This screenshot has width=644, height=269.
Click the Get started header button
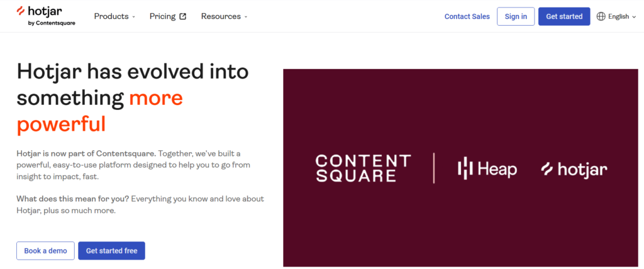pos(564,16)
